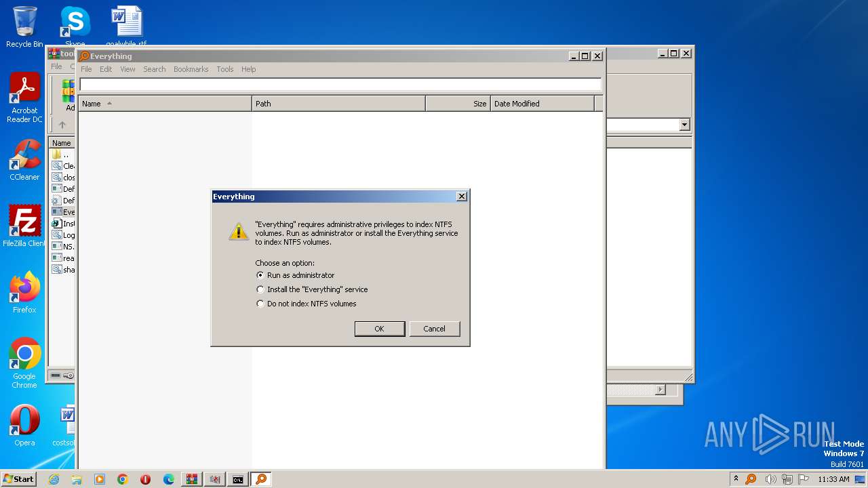Click the Everything search input box
This screenshot has height=488, width=868.
(340, 84)
